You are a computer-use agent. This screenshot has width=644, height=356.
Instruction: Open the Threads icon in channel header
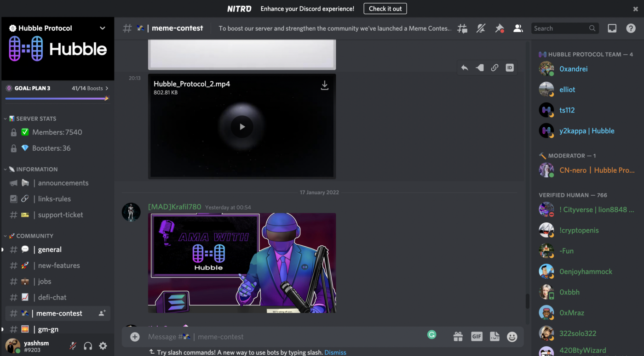coord(462,28)
